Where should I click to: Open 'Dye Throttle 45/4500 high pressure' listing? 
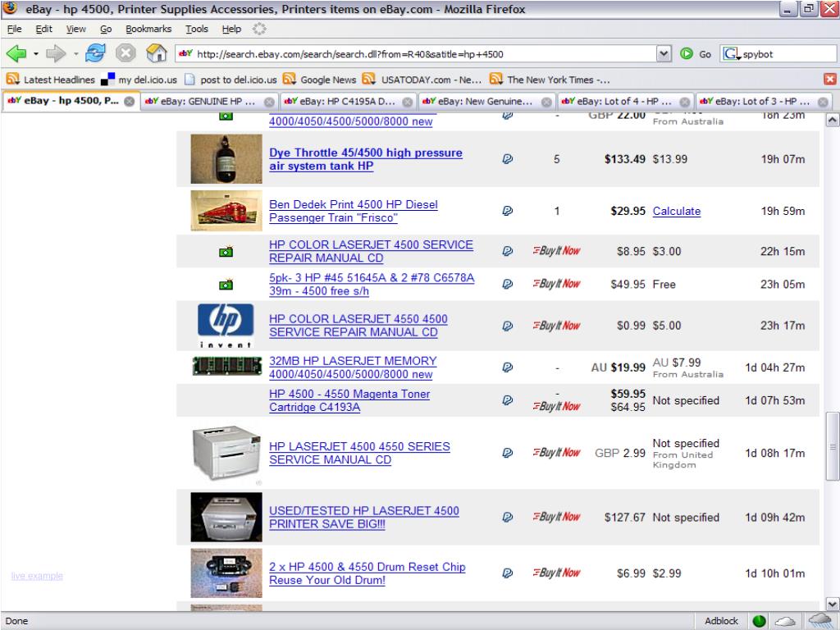(x=366, y=159)
